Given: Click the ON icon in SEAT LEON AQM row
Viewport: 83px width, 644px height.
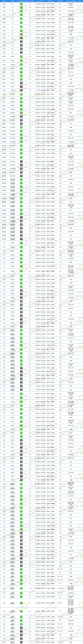Looking at the screenshot, I should pyautogui.click(x=21, y=83).
